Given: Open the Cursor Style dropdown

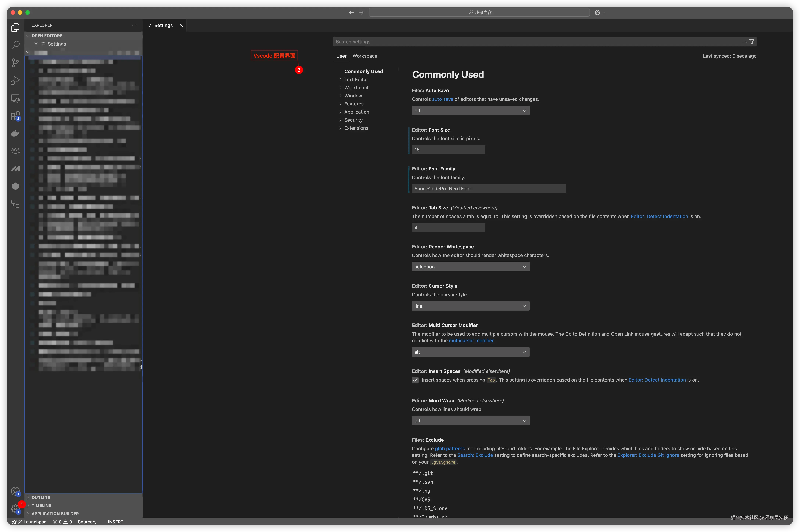Looking at the screenshot, I should click(470, 306).
